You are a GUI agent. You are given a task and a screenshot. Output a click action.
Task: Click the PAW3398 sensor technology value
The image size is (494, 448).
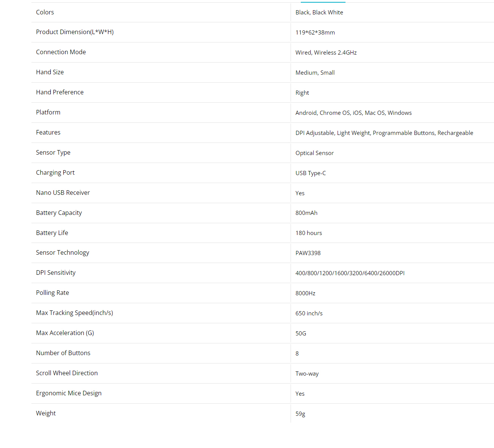(308, 253)
